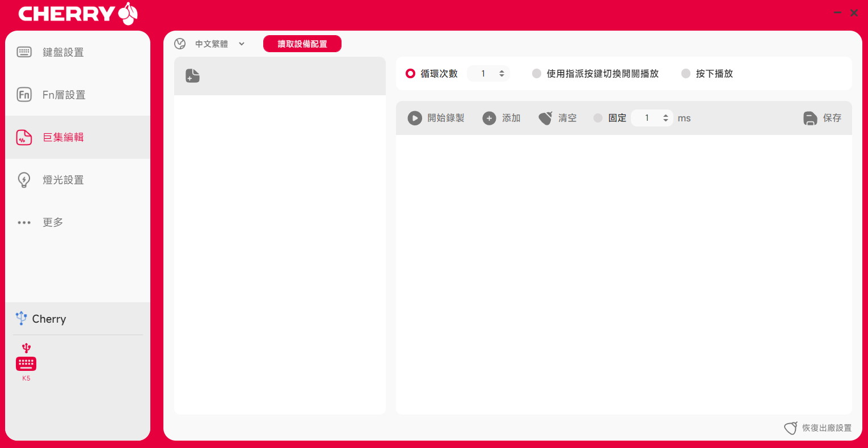Select the 按下播放 radio option
This screenshot has height=448, width=868.
coord(686,73)
